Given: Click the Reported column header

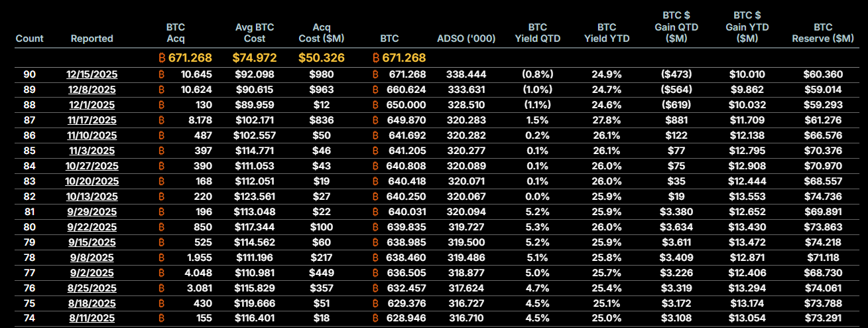Looking at the screenshot, I should (92, 39).
